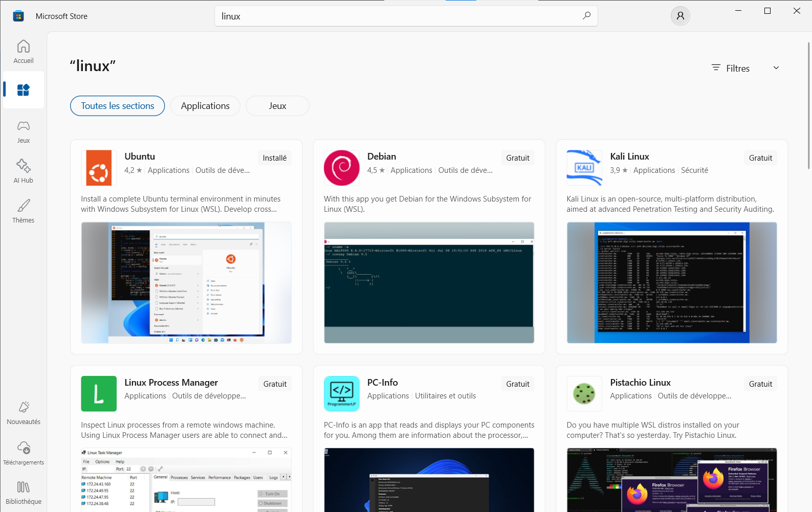
Task: Click the Gratuit button for Pistachio Linux
Action: pyautogui.click(x=760, y=384)
